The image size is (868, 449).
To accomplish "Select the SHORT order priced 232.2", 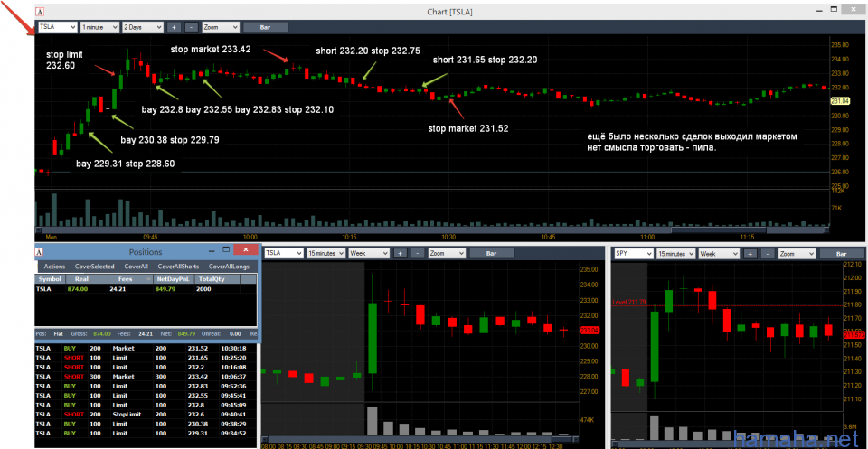I will point(146,367).
